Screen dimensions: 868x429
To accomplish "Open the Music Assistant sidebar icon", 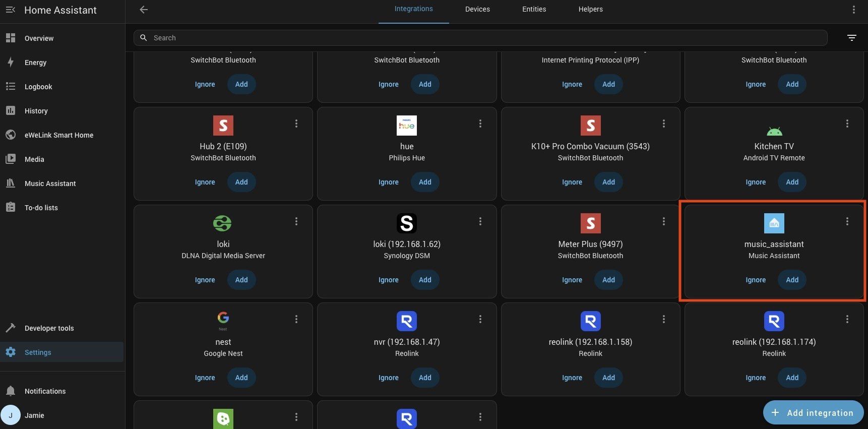I will click(11, 183).
